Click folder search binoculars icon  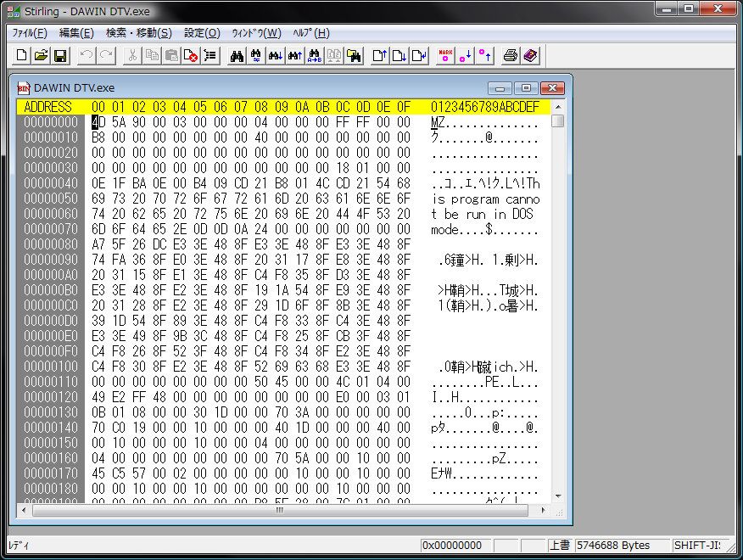click(354, 56)
